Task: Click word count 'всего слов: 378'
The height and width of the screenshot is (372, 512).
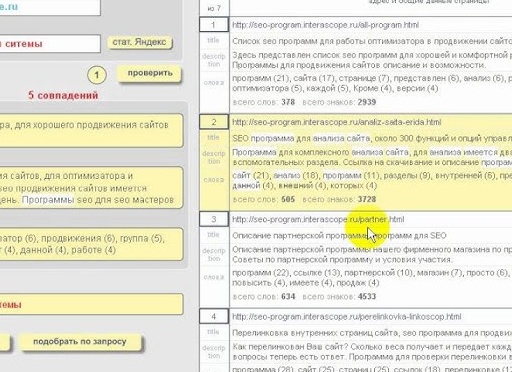Action: (x=264, y=102)
